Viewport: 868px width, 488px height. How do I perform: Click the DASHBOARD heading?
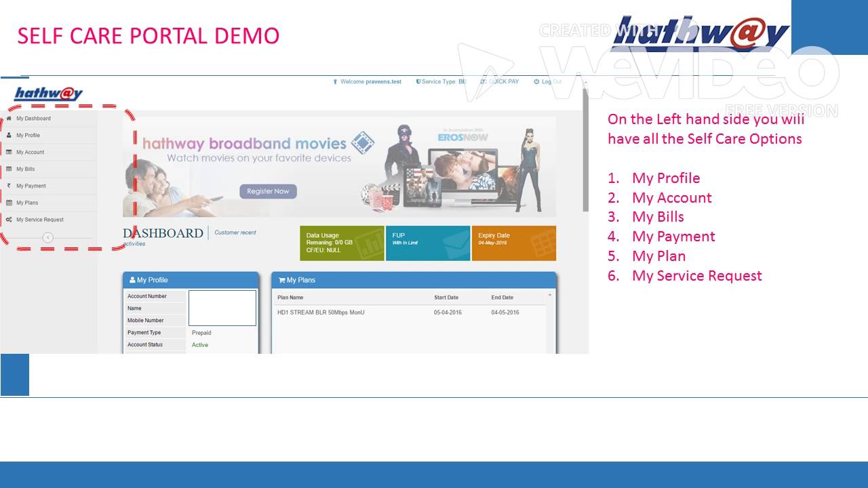(x=163, y=233)
